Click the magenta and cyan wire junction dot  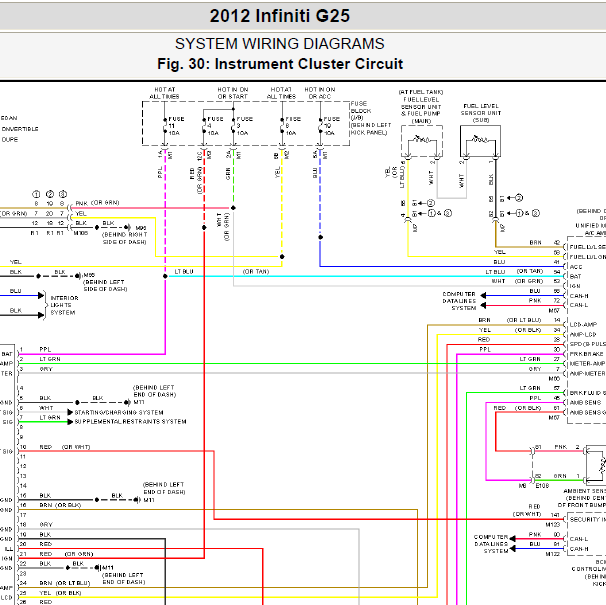pyautogui.click(x=165, y=276)
